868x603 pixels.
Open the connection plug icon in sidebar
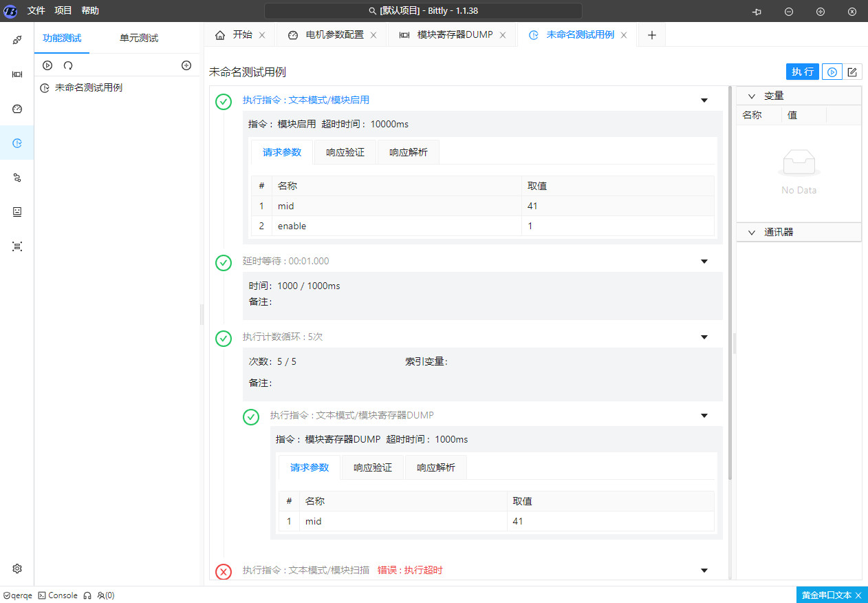(x=17, y=40)
